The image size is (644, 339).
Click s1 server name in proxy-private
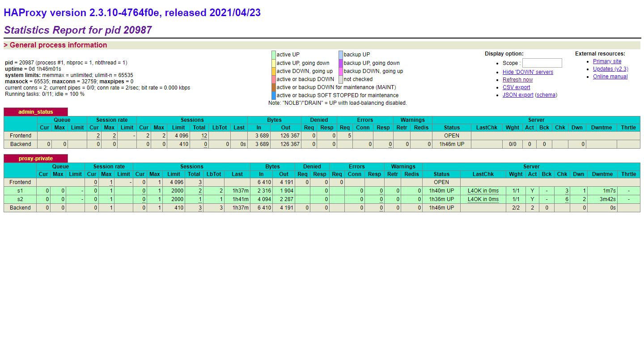point(20,191)
